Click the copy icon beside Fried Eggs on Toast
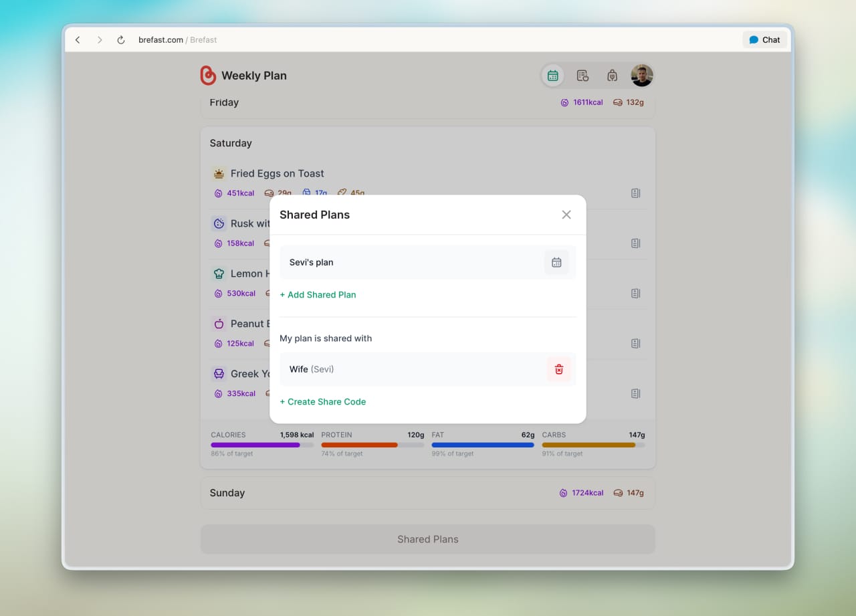This screenshot has width=856, height=616. point(635,193)
